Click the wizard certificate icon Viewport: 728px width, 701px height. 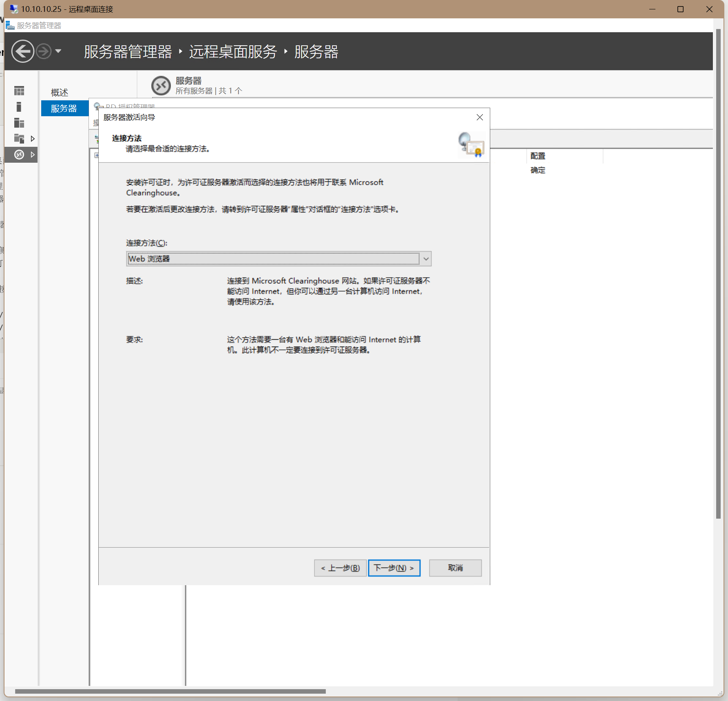471,144
